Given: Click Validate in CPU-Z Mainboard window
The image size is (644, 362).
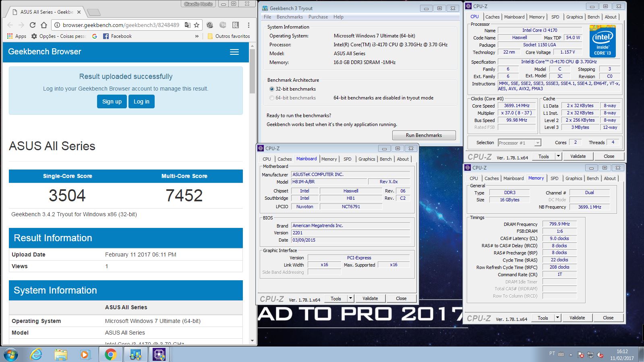Looking at the screenshot, I should click(x=370, y=298).
